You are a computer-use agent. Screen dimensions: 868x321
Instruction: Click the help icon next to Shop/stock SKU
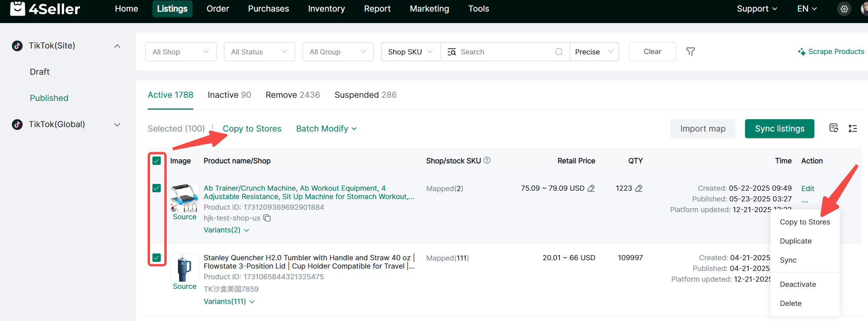coord(487,160)
